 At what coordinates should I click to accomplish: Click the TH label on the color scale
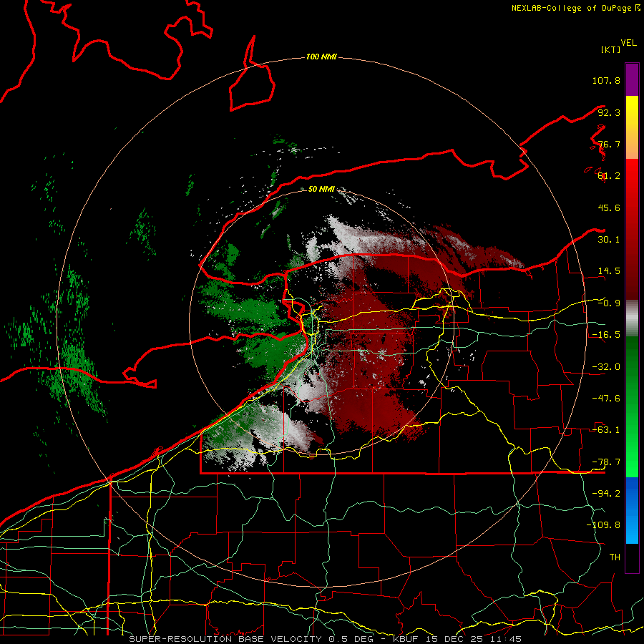click(615, 557)
